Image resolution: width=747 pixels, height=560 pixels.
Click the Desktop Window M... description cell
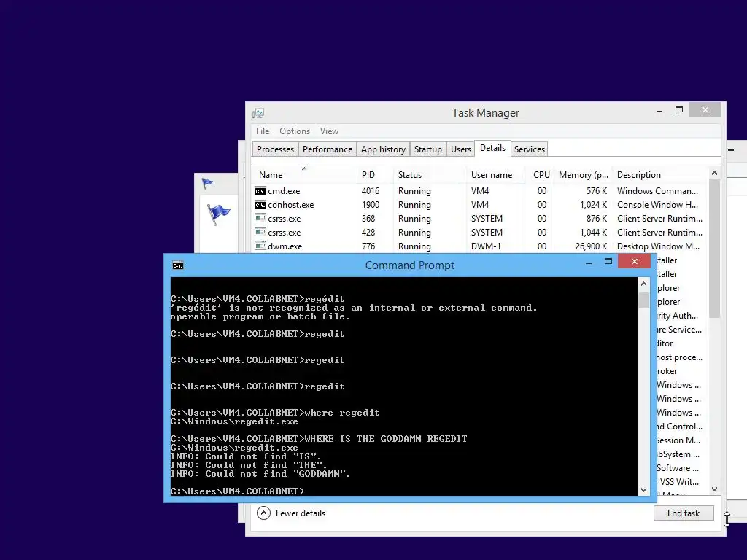coord(658,246)
